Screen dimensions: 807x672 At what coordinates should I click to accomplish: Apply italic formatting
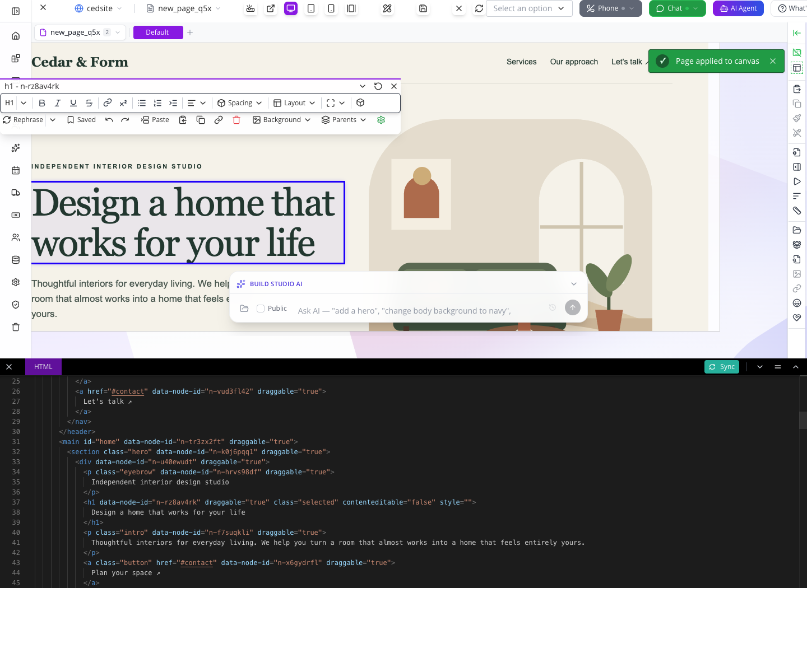tap(58, 103)
